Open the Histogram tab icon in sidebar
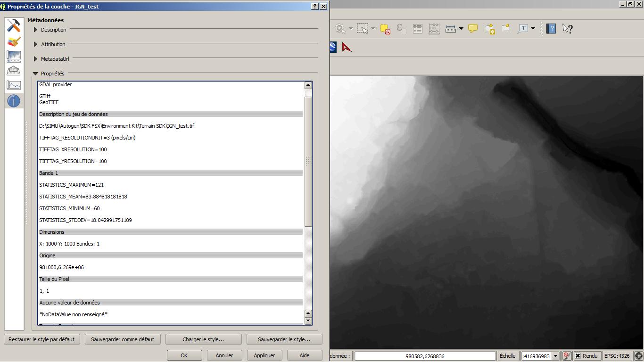 click(14, 85)
